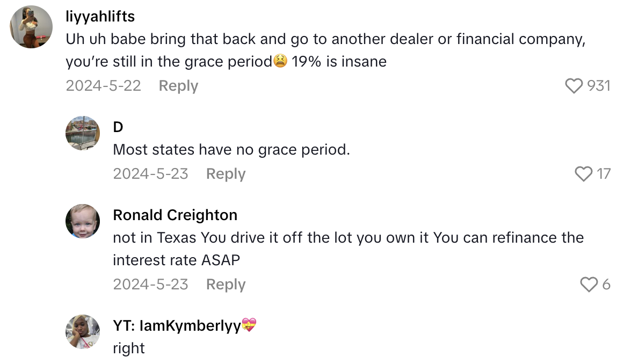The height and width of the screenshot is (364, 624).
Task: Like Ronald Creighton's comment with the heart
Action: click(589, 285)
